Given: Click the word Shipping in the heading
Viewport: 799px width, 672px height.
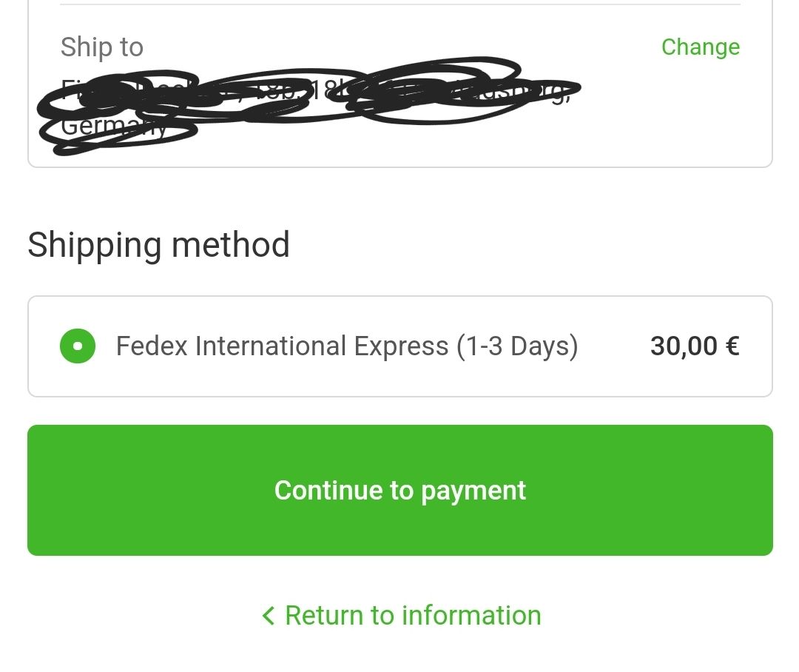Looking at the screenshot, I should pyautogui.click(x=95, y=245).
